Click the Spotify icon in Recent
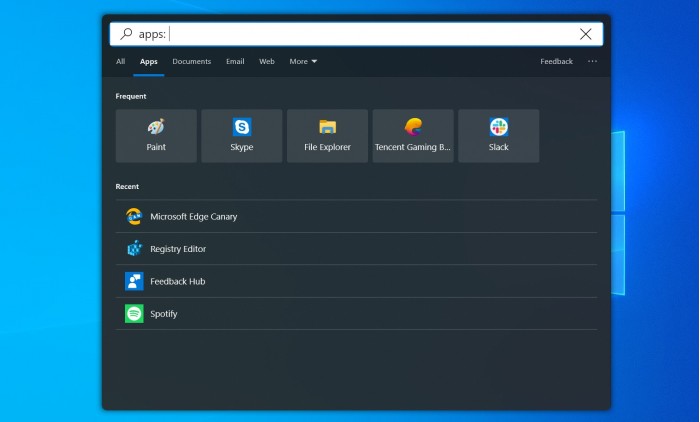 (134, 314)
